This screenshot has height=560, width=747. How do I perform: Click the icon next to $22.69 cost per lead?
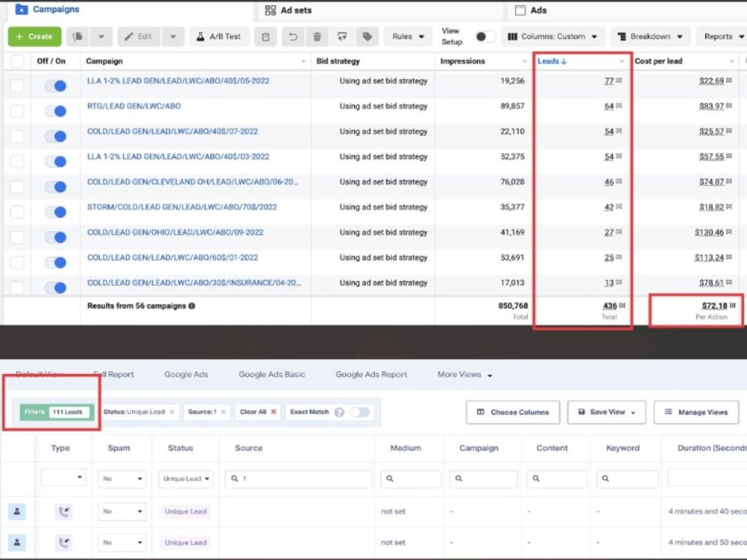tap(729, 81)
